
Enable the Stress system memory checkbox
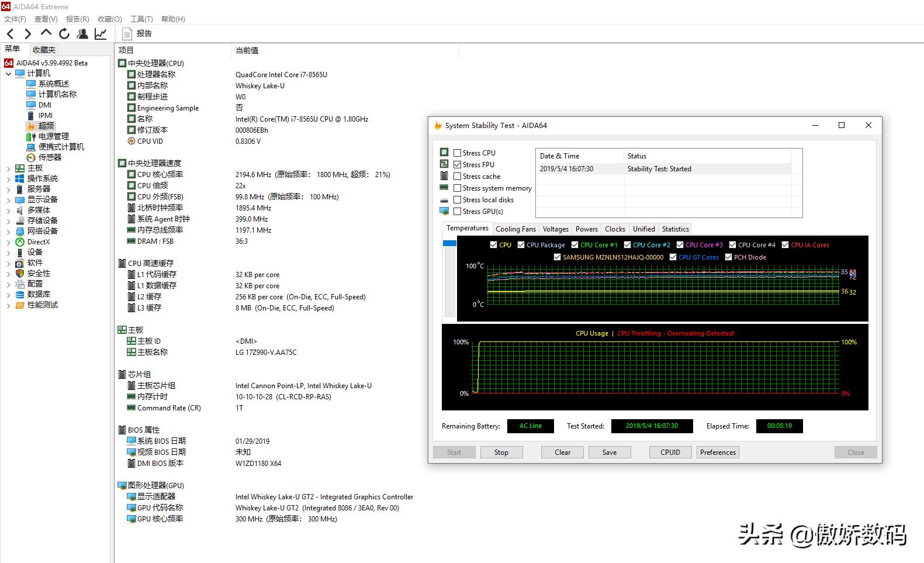tap(457, 188)
